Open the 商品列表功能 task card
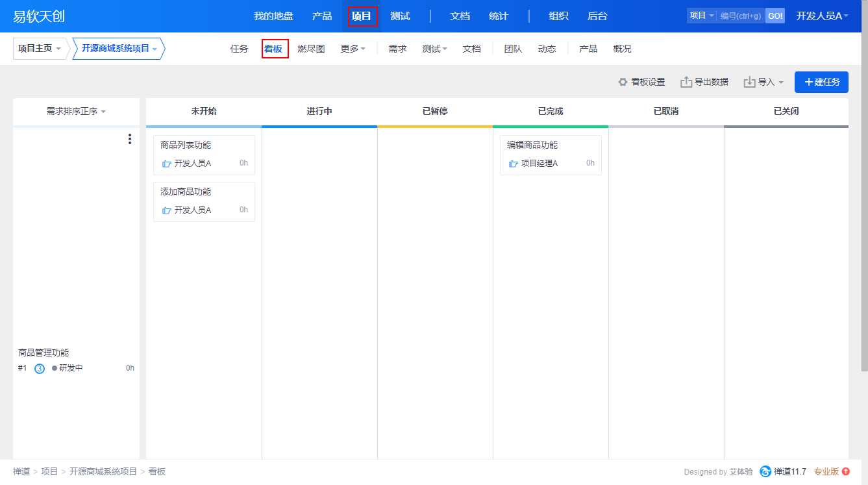 pyautogui.click(x=204, y=155)
